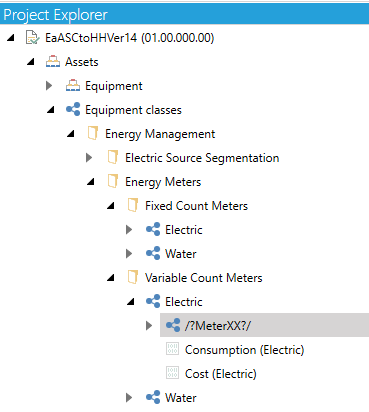Click the Equipment classes share icon
The width and height of the screenshot is (369, 412).
(x=73, y=109)
